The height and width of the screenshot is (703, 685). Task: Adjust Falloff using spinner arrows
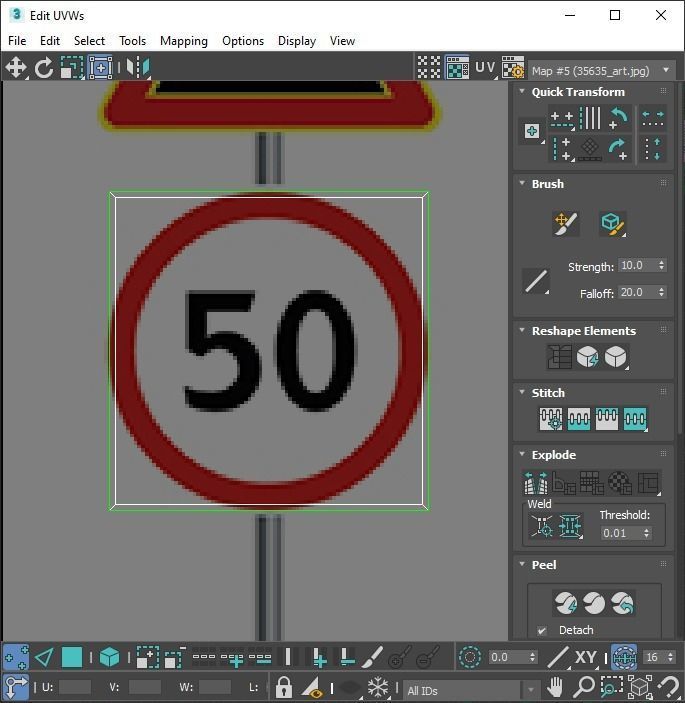(x=661, y=292)
